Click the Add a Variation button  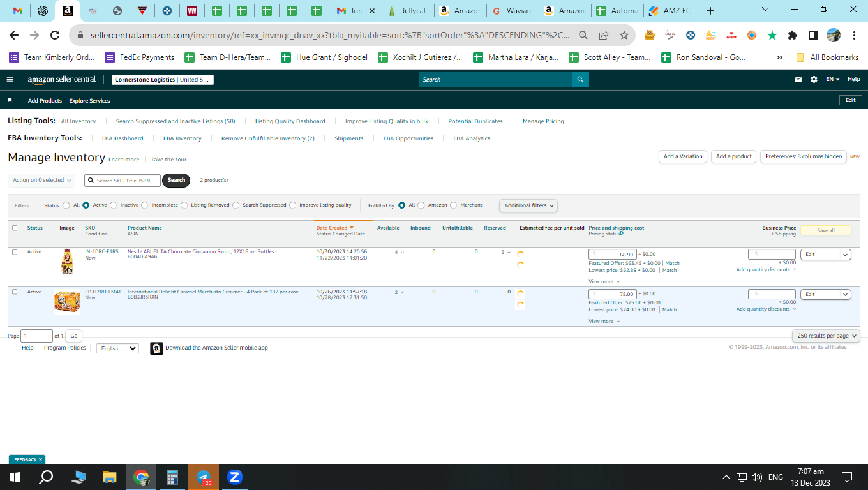(683, 156)
